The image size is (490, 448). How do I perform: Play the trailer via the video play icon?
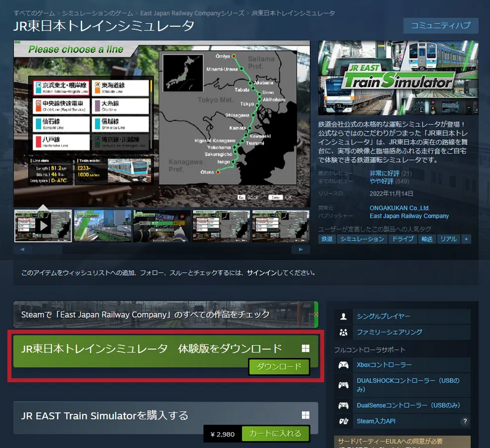click(x=43, y=225)
